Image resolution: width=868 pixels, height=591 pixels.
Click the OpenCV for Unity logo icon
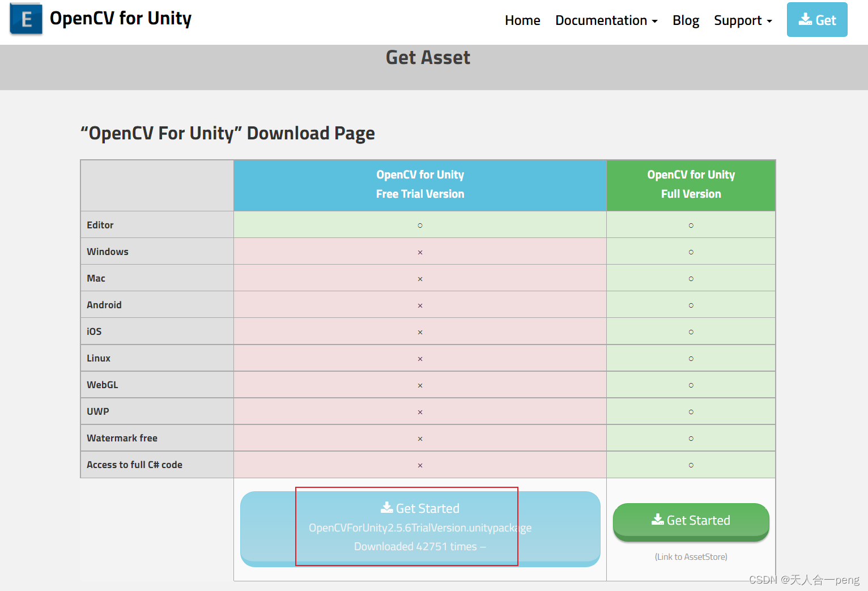(x=25, y=19)
